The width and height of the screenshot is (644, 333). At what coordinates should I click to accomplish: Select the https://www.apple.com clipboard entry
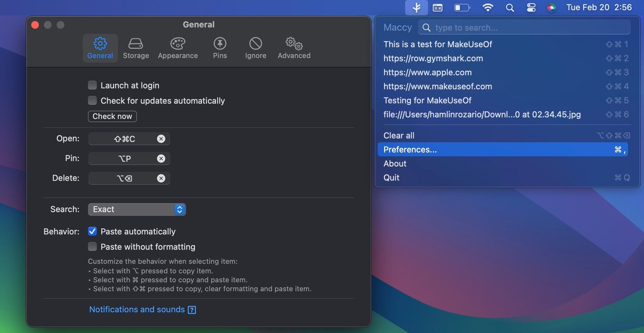tap(427, 72)
